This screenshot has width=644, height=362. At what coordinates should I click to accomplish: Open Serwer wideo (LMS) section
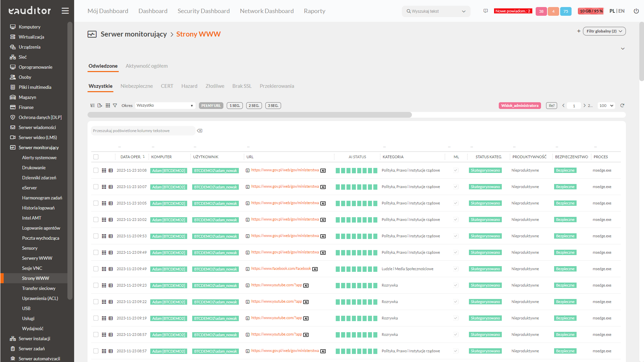pyautogui.click(x=38, y=137)
